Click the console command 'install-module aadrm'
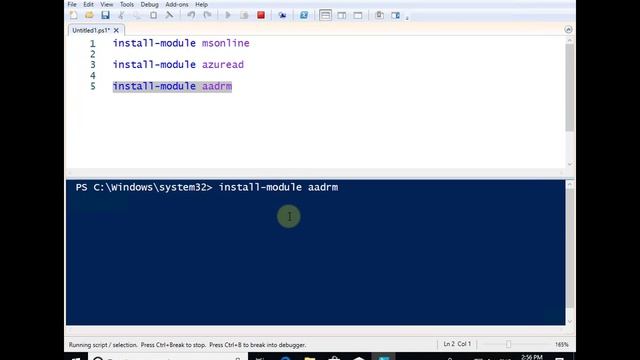 [278, 187]
